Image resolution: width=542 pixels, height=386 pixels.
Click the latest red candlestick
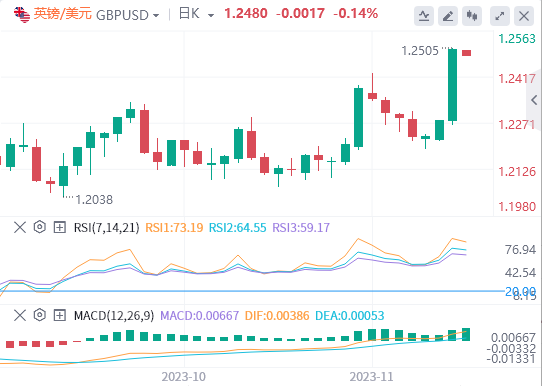pyautogui.click(x=467, y=53)
